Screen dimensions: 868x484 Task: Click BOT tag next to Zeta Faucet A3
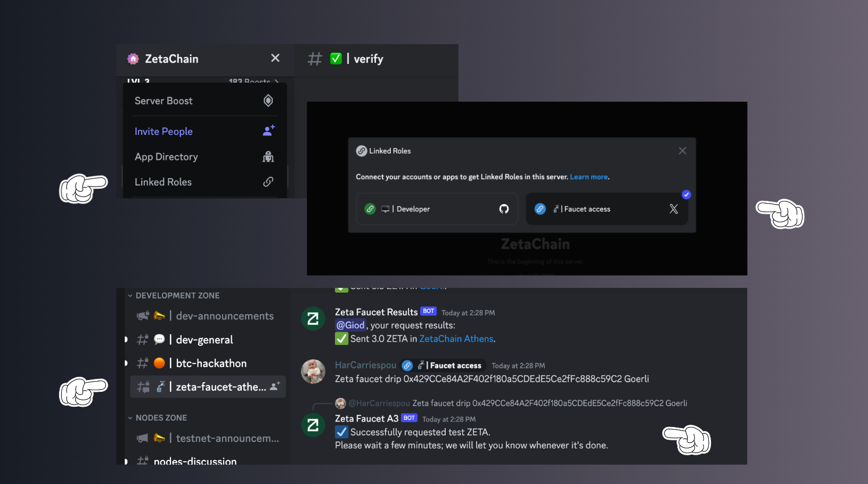point(409,418)
